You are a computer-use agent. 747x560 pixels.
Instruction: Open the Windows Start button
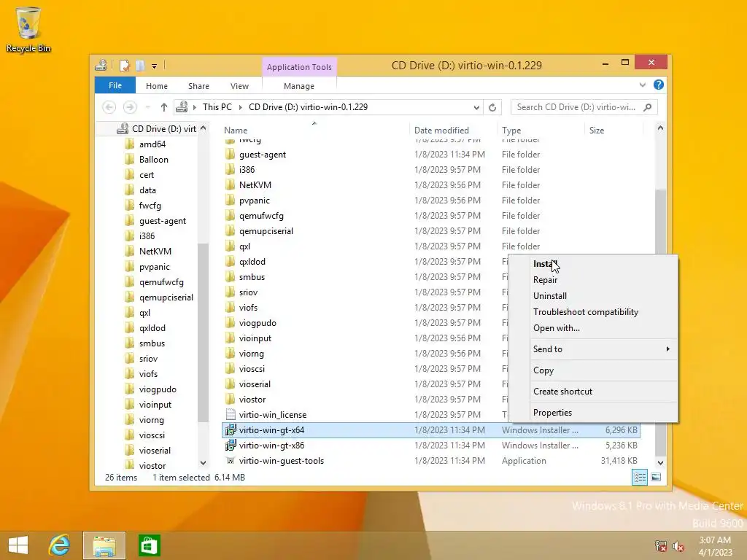18,545
